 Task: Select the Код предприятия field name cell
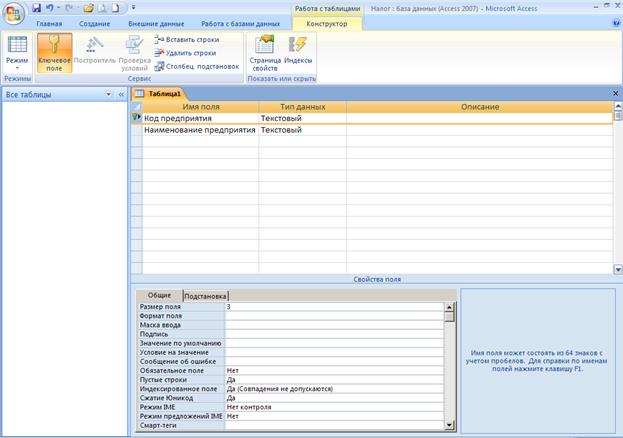tap(201, 118)
